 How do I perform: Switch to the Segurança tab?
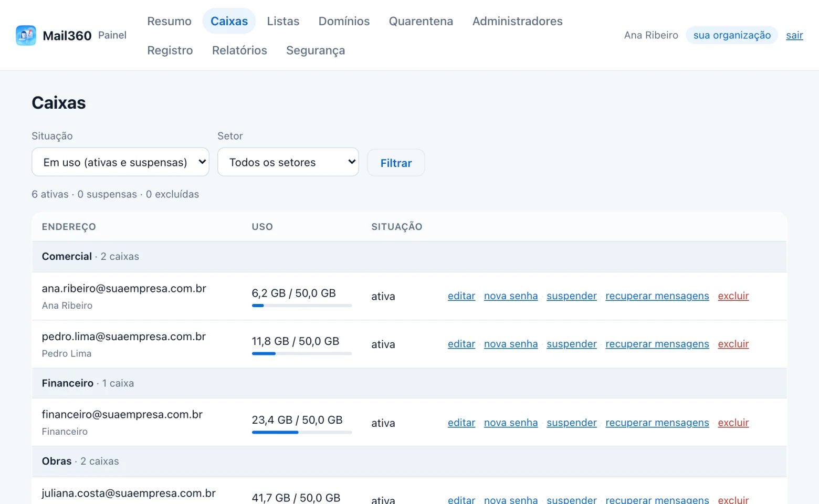point(316,50)
